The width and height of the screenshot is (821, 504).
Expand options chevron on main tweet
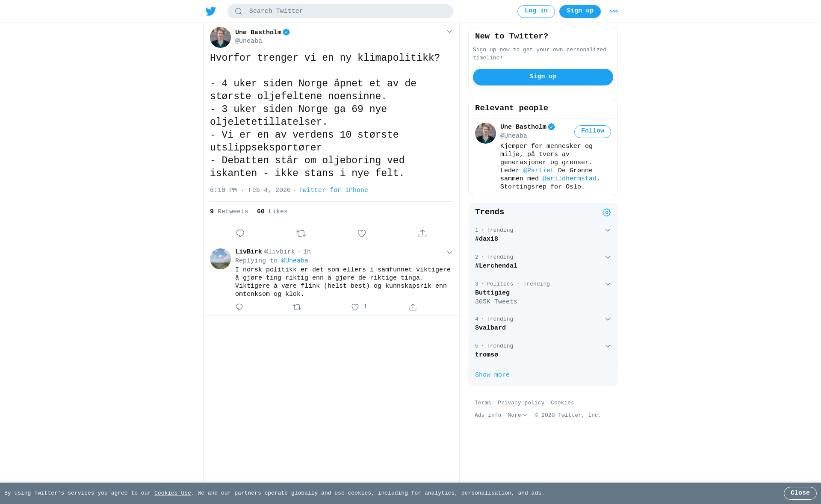pyautogui.click(x=449, y=32)
